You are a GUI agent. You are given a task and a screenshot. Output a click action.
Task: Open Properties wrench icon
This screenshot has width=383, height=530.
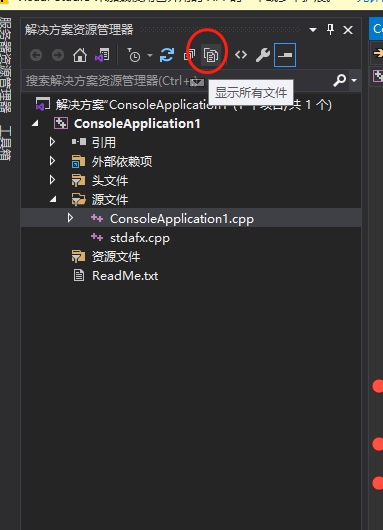point(263,55)
